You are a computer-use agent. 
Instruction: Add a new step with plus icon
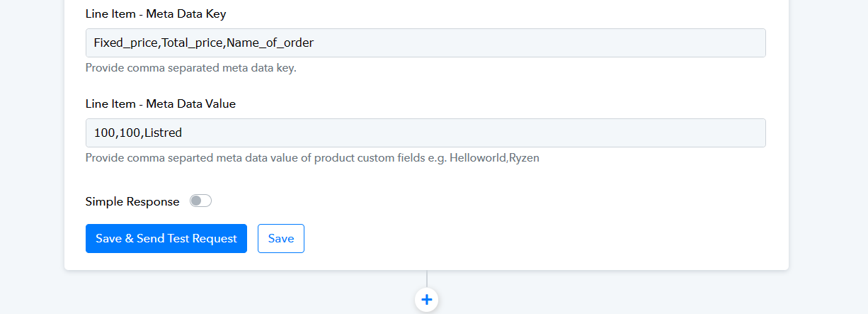(x=426, y=300)
